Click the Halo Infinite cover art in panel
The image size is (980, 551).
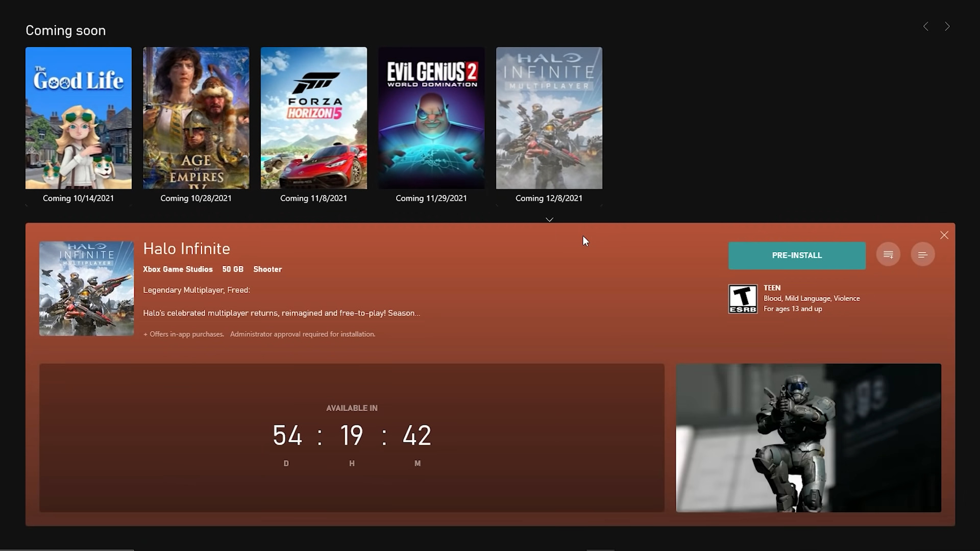tap(86, 288)
